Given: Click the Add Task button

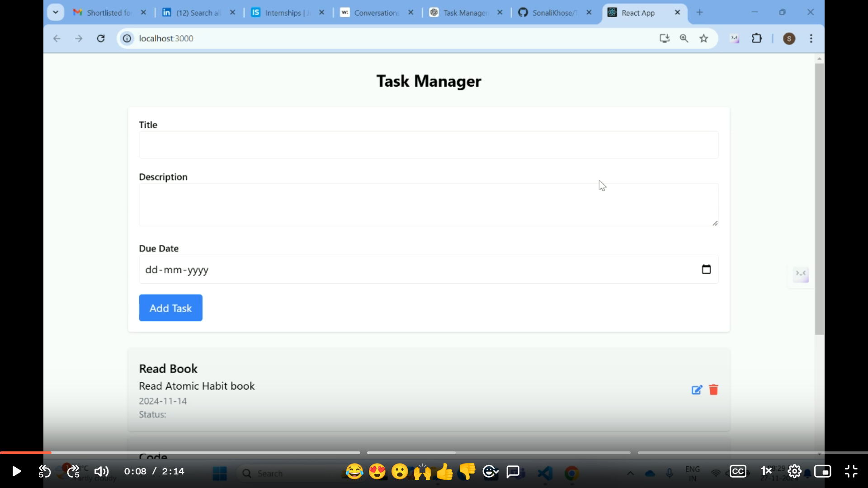Looking at the screenshot, I should [170, 308].
